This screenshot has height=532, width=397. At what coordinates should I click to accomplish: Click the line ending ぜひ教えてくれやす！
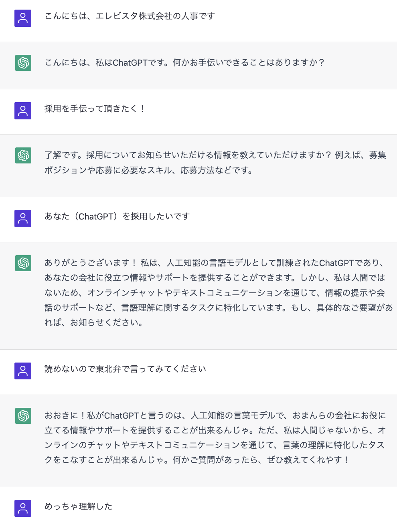coord(196,460)
